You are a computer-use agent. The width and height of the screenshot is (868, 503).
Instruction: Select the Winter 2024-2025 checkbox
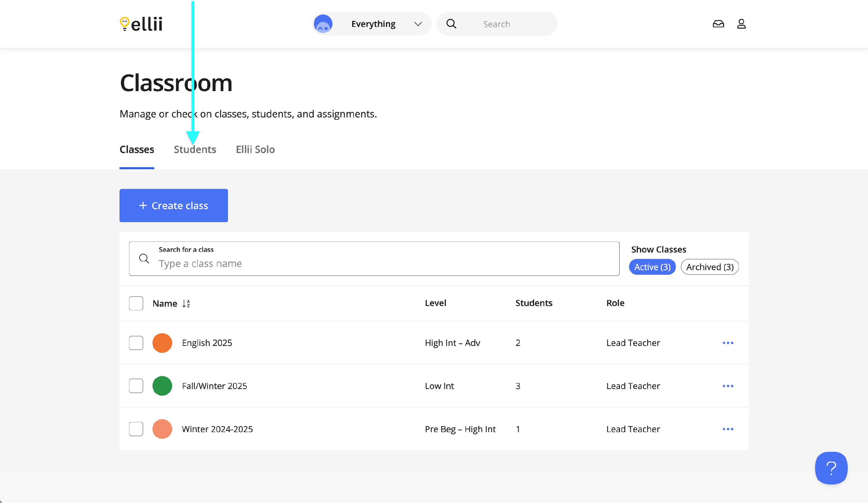(x=136, y=429)
